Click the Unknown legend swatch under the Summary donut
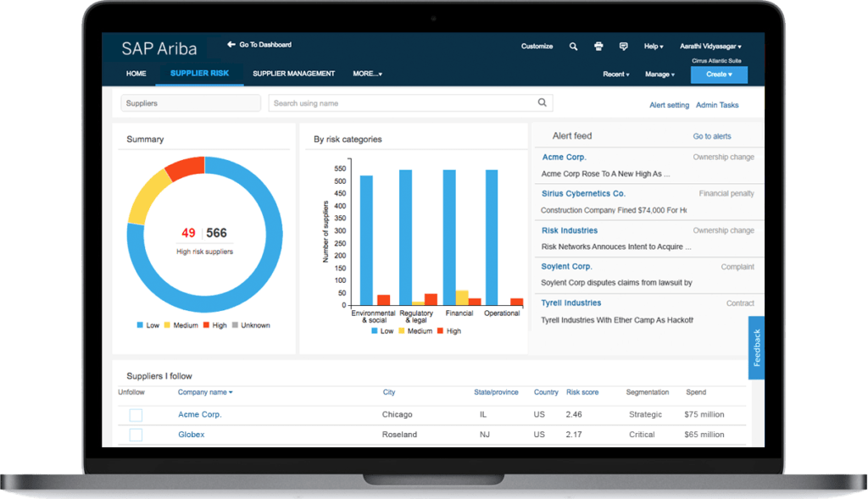This screenshot has width=868, height=499. coord(235,325)
